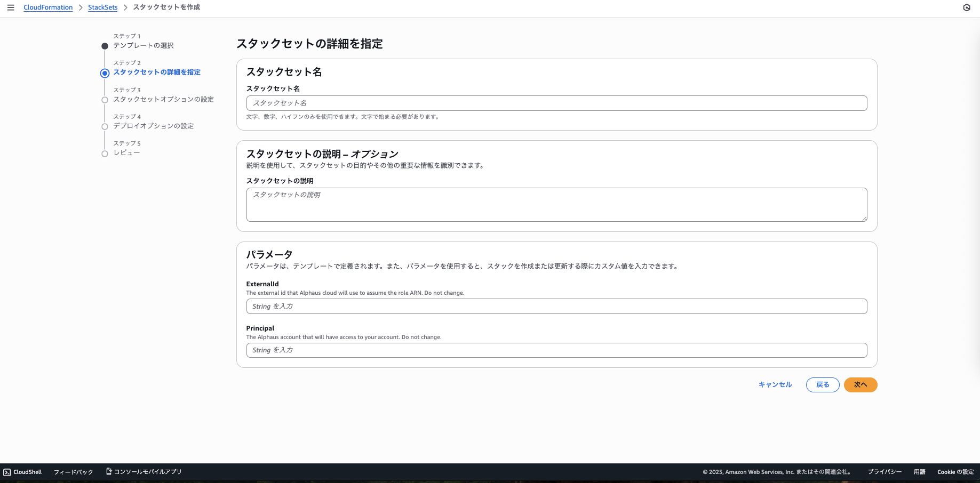Open the navigation sidebar with the hamburger icon
Viewport: 980px width, 483px height.
click(11, 7)
